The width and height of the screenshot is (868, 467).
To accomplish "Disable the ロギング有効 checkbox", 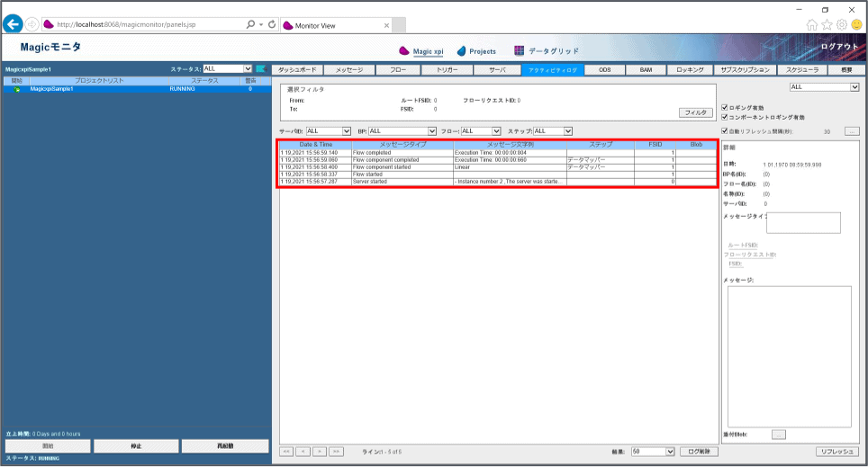I will pos(726,107).
